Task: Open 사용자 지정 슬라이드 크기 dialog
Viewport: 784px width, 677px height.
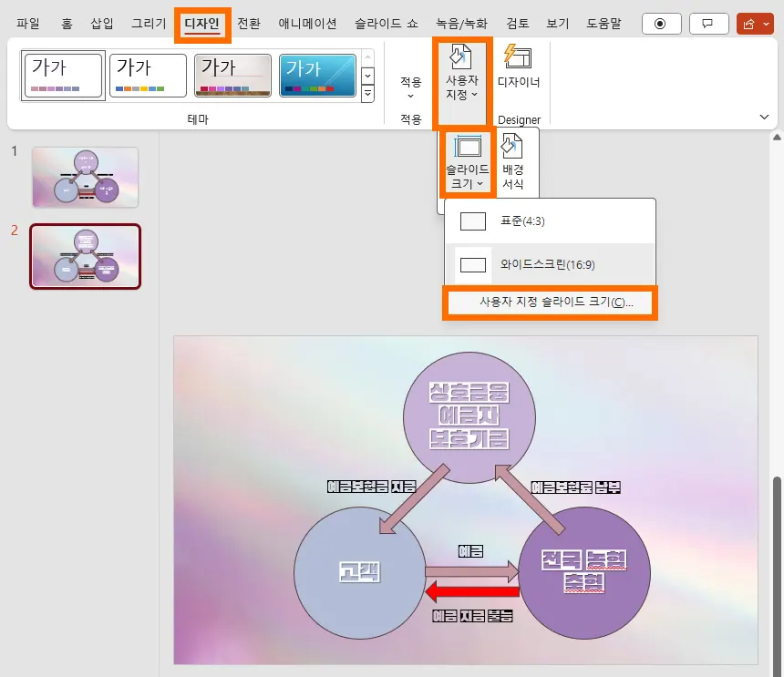Action: coord(550,302)
